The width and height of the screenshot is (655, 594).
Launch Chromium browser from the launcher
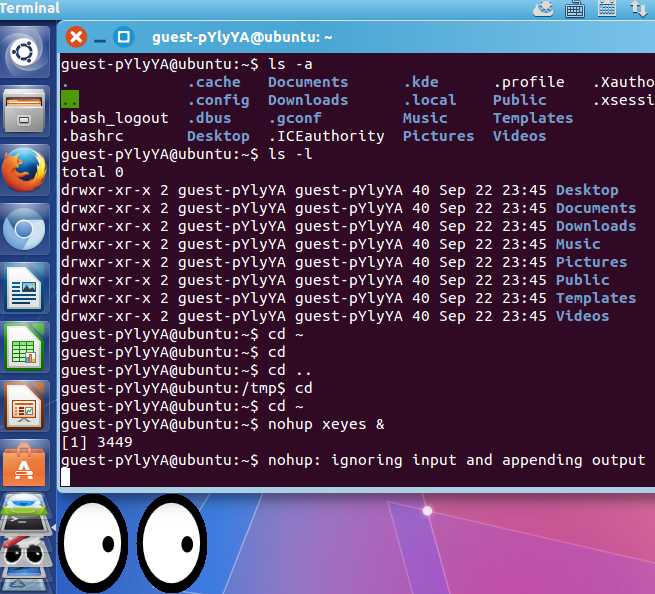[24, 229]
